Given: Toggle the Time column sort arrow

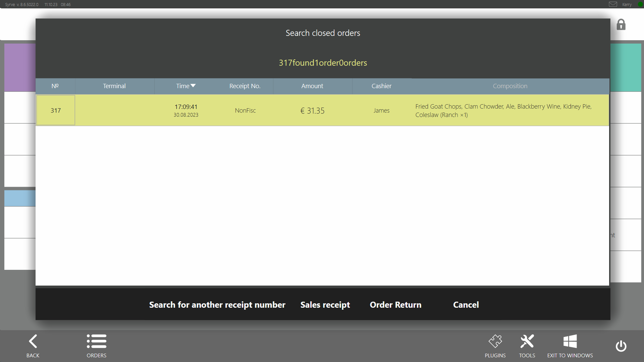Looking at the screenshot, I should click(x=193, y=86).
